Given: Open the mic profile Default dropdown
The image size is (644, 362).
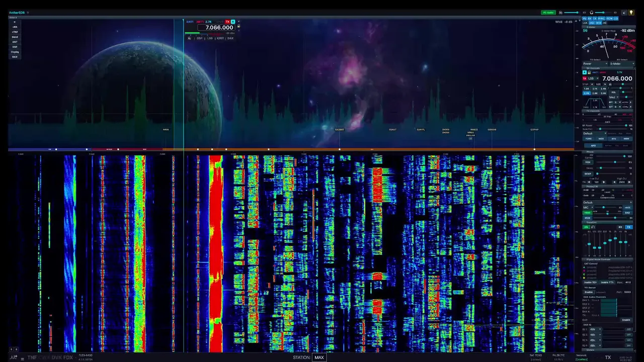Looking at the screenshot, I should pyautogui.click(x=607, y=202).
